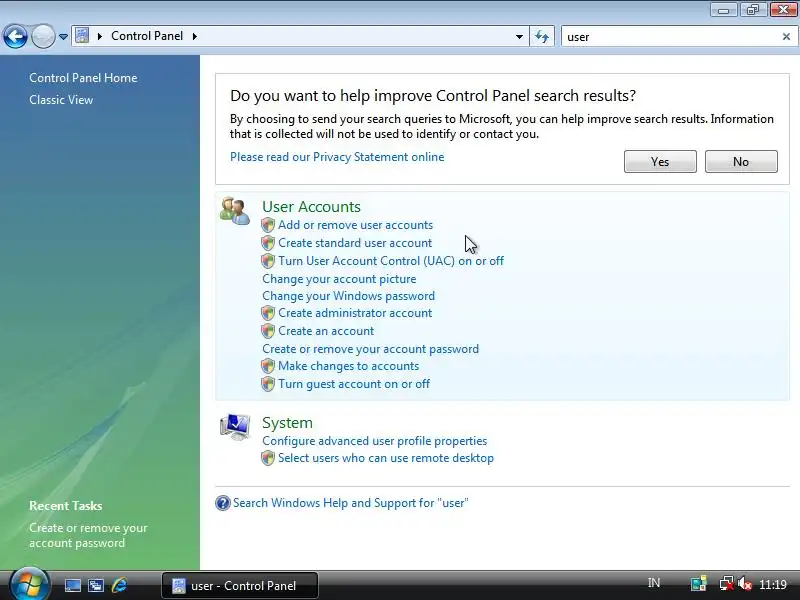This screenshot has width=800, height=600.
Task: Click the System computer monitor icon
Action: pyautogui.click(x=235, y=427)
